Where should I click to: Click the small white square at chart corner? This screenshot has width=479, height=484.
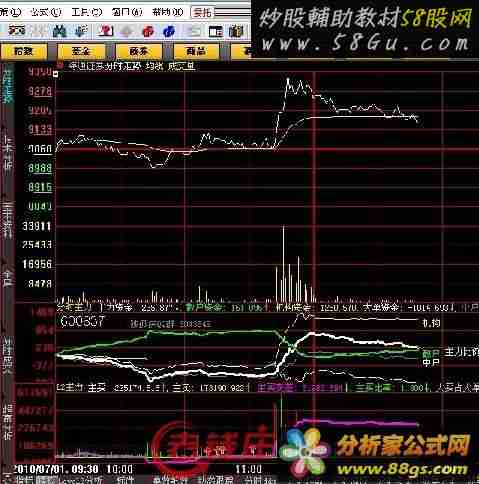56,74
